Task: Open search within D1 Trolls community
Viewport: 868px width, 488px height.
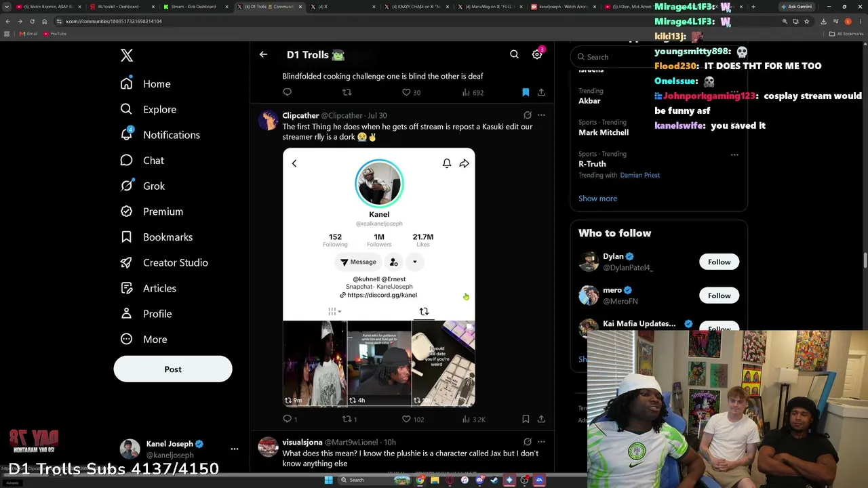Action: 514,55
